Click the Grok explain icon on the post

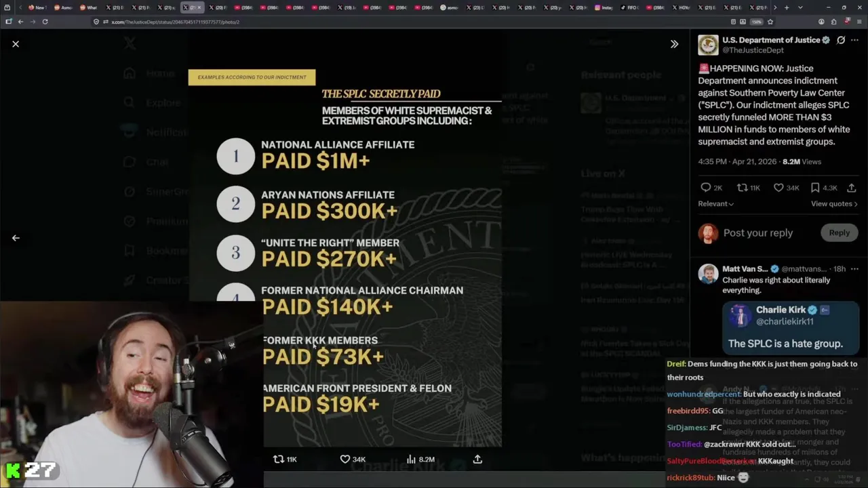(841, 40)
